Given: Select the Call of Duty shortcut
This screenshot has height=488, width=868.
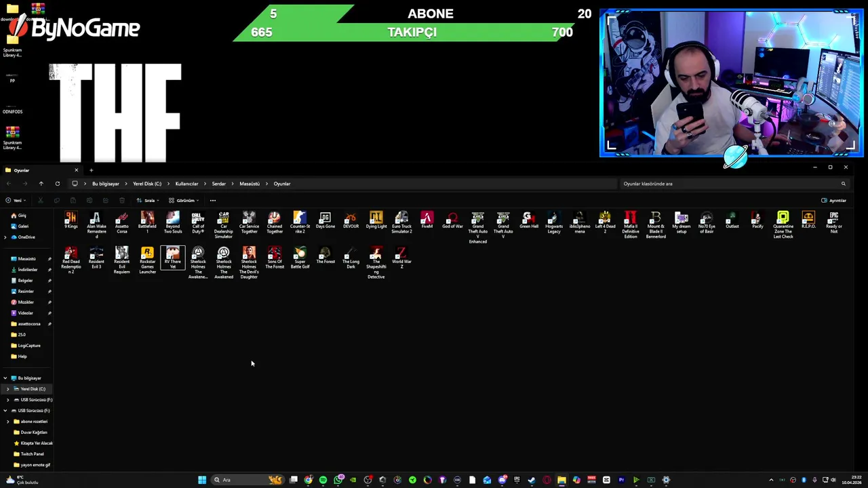Looking at the screenshot, I should (198, 222).
